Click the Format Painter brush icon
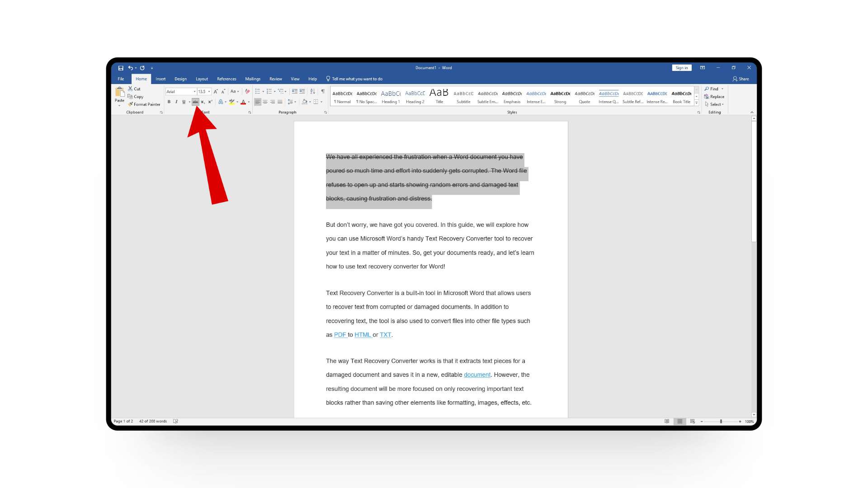 pos(131,104)
